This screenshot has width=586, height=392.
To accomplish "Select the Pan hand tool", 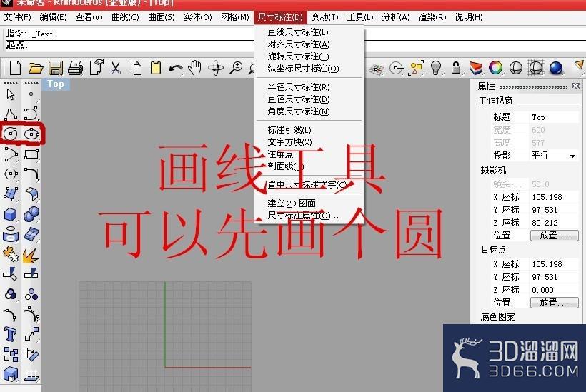I will coord(194,68).
